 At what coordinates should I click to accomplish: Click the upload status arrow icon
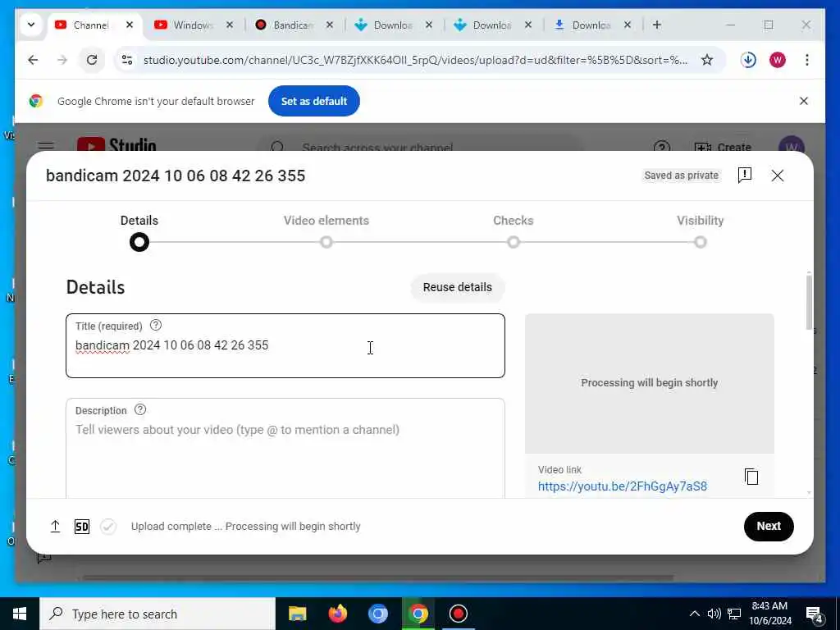55,527
